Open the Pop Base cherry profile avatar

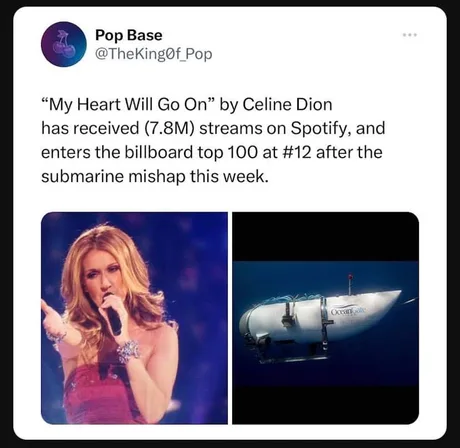64,44
